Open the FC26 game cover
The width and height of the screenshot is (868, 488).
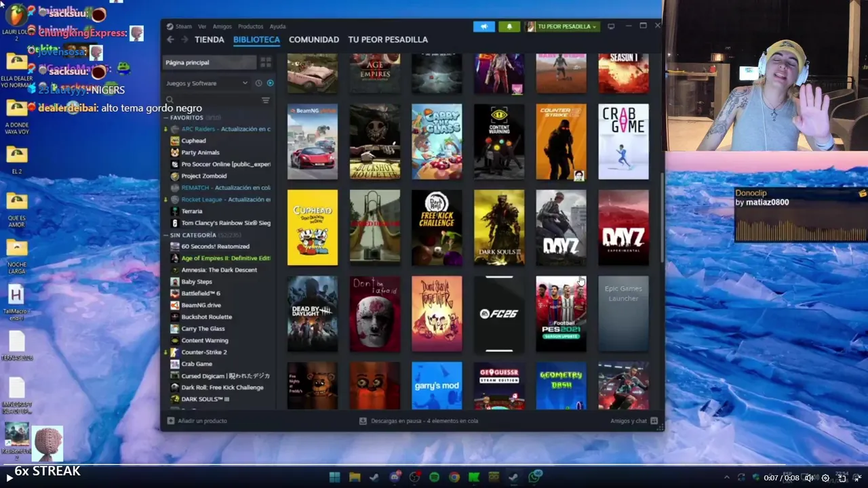(499, 314)
